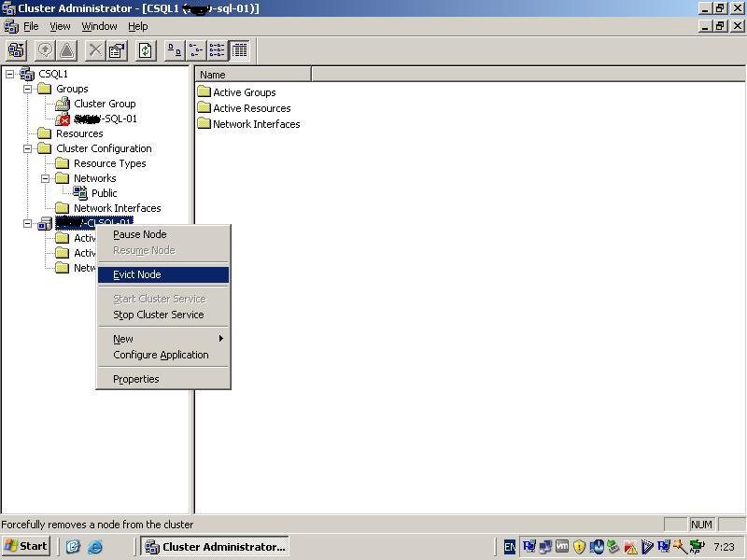Click the VMware tray icon
The image size is (747, 560).
click(x=562, y=547)
